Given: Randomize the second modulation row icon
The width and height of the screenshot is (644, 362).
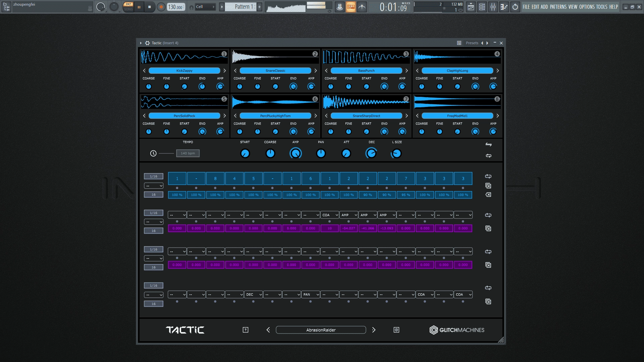Looking at the screenshot, I should tap(488, 265).
